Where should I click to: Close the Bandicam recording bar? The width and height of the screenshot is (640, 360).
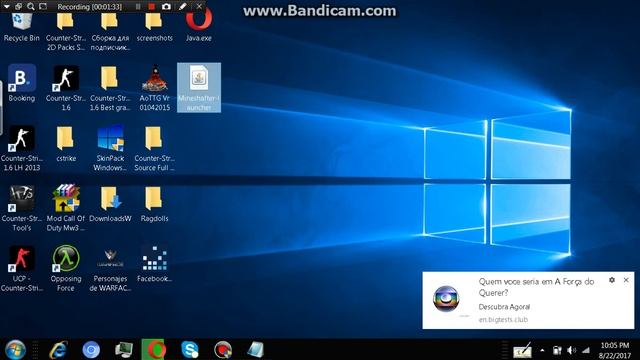click(199, 7)
